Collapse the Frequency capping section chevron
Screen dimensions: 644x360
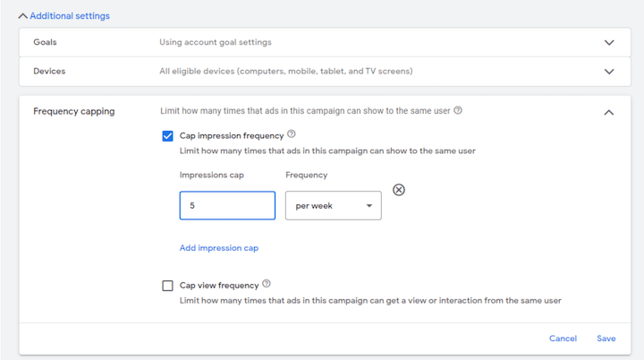point(609,112)
